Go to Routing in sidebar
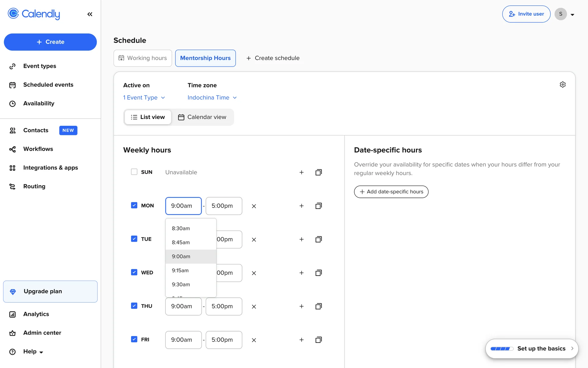 (x=34, y=186)
